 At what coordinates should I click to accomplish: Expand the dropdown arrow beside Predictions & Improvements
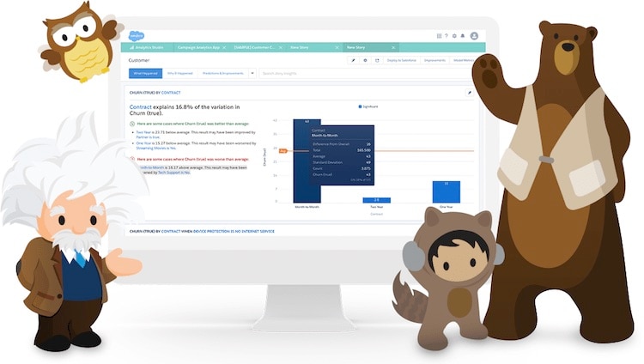tap(252, 73)
